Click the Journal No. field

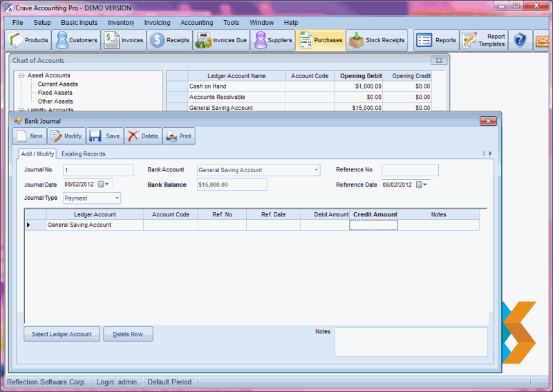pyautogui.click(x=98, y=170)
